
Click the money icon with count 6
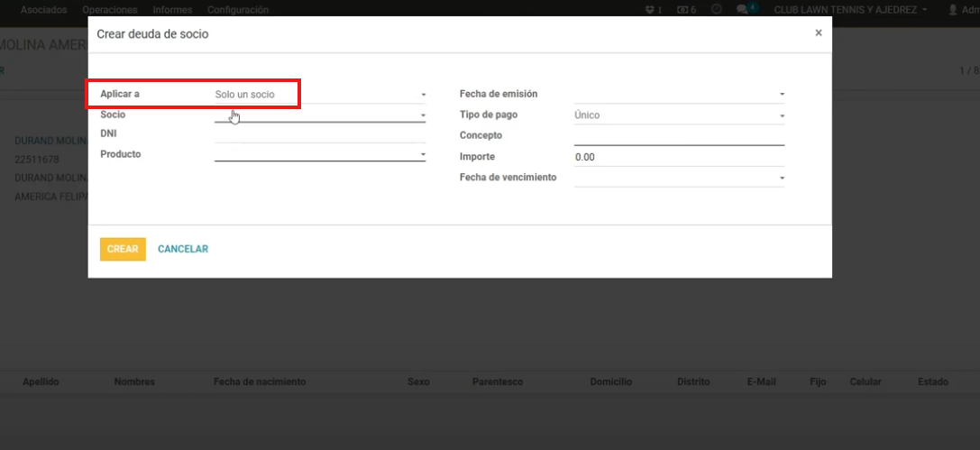[682, 10]
